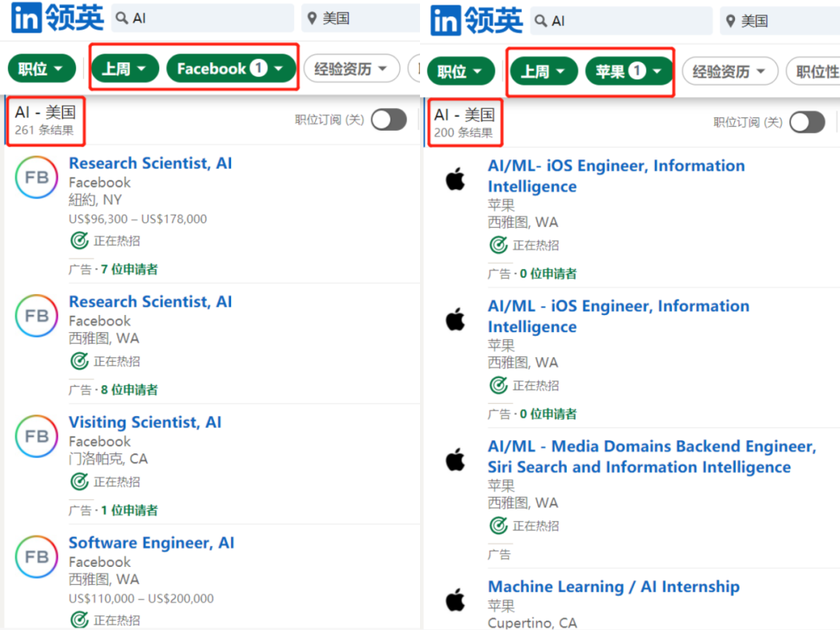This screenshot has height=630, width=840.
Task: Open AI/ML- iOS Engineer first Apple listing
Action: (616, 176)
